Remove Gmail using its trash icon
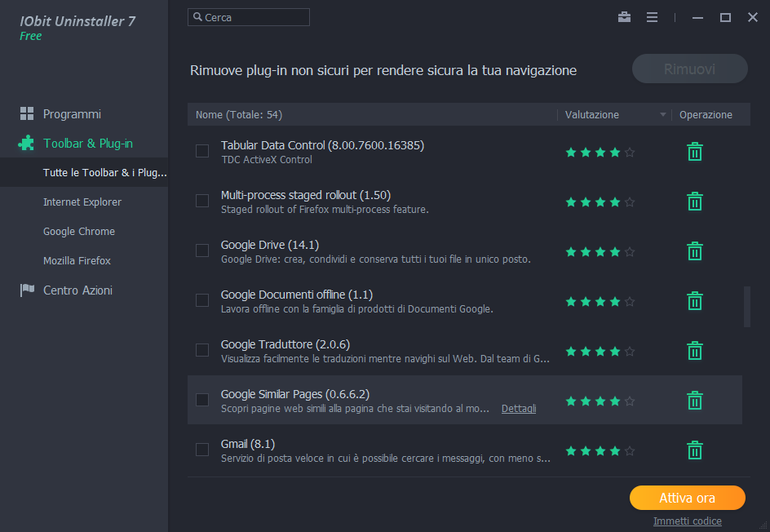 pyautogui.click(x=694, y=450)
